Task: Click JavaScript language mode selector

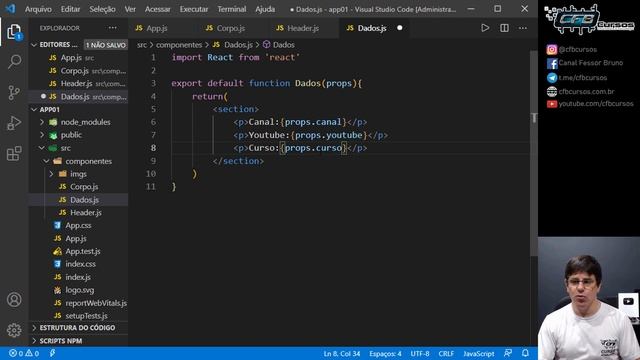Action: coord(479,353)
